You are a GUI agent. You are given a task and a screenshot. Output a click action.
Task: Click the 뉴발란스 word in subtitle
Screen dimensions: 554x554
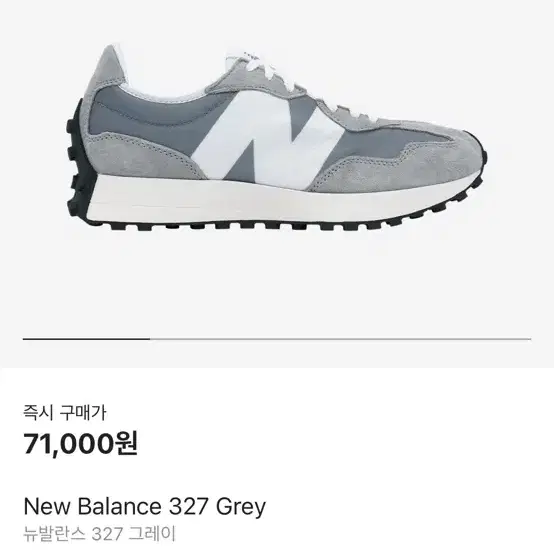coord(54,534)
